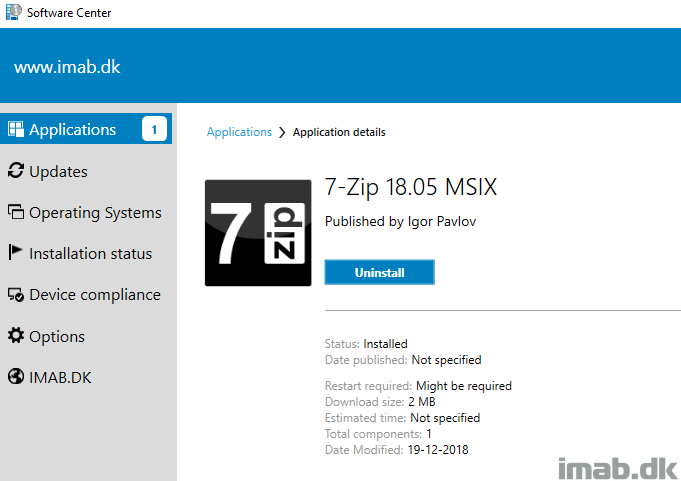The width and height of the screenshot is (681, 481).
Task: Open the Applications sidebar tab label
Action: [x=73, y=130]
